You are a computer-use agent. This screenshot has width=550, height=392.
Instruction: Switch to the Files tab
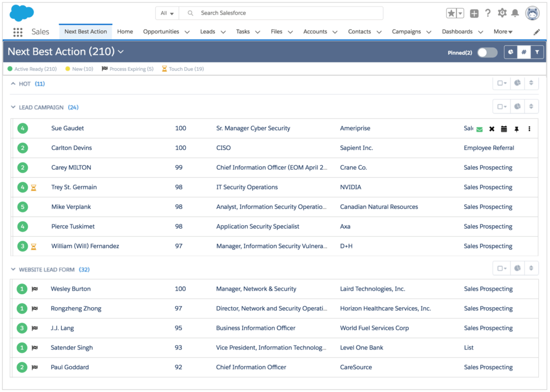pyautogui.click(x=277, y=32)
